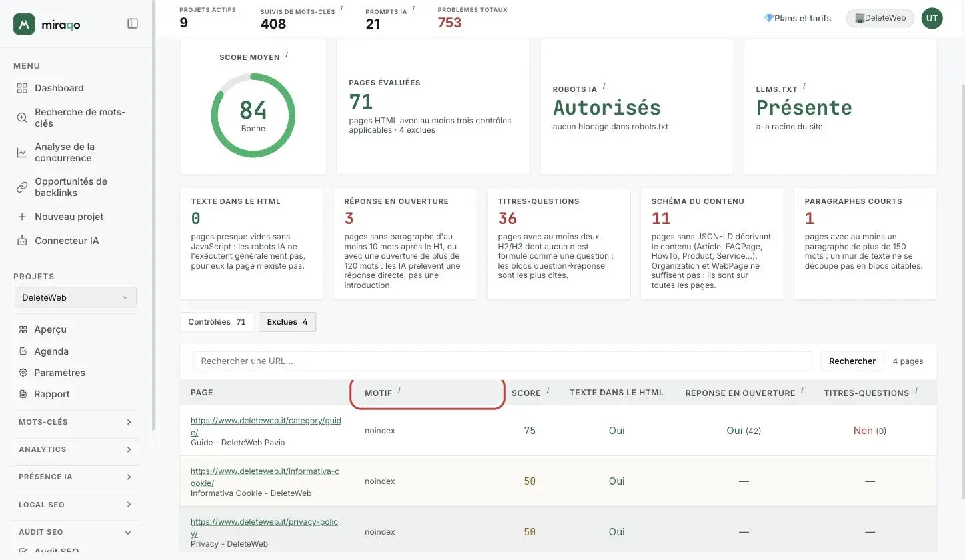Click info icon next to LLMS.TXT

pyautogui.click(x=804, y=87)
